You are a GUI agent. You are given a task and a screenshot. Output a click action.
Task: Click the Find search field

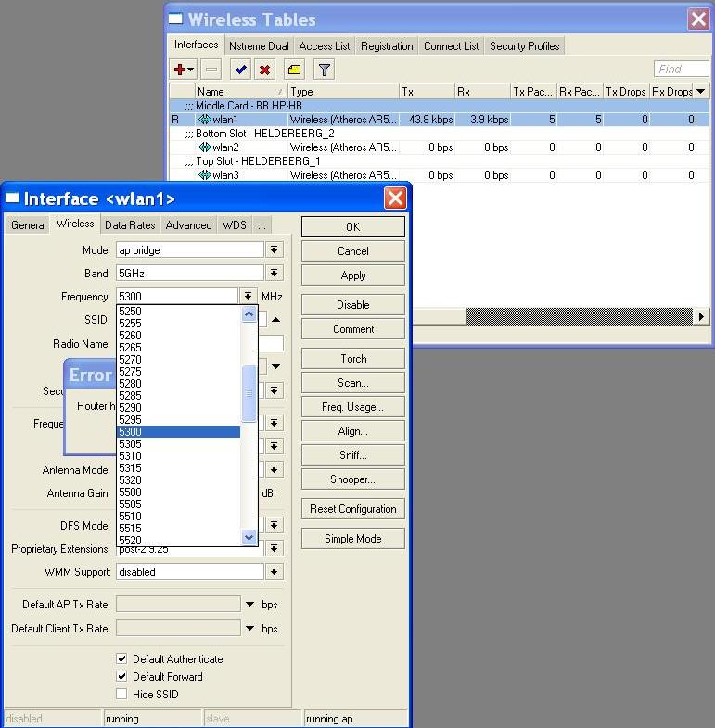click(x=681, y=70)
